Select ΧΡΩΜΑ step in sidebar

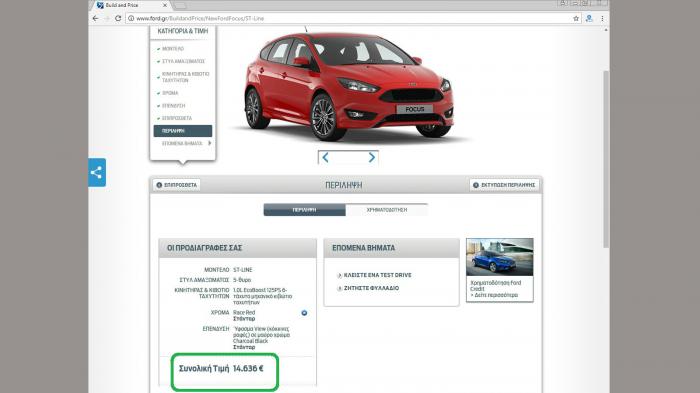point(170,93)
